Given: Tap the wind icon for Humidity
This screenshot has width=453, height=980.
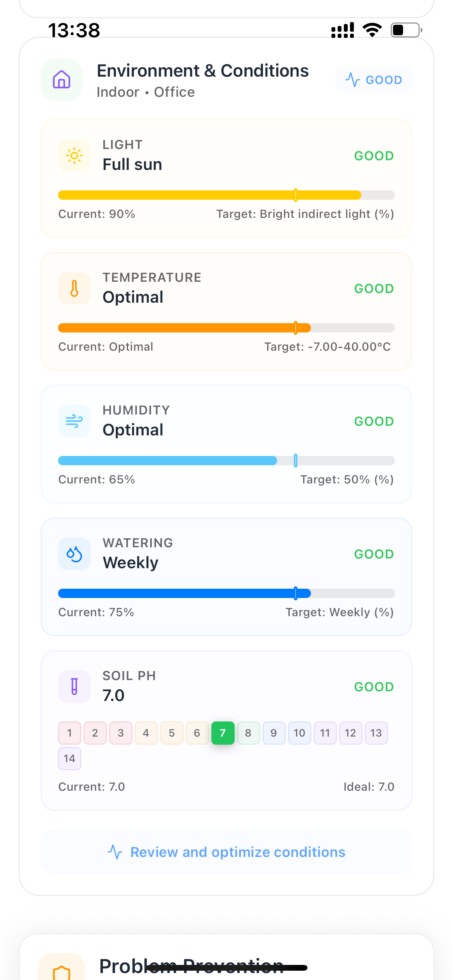Looking at the screenshot, I should pos(74,421).
